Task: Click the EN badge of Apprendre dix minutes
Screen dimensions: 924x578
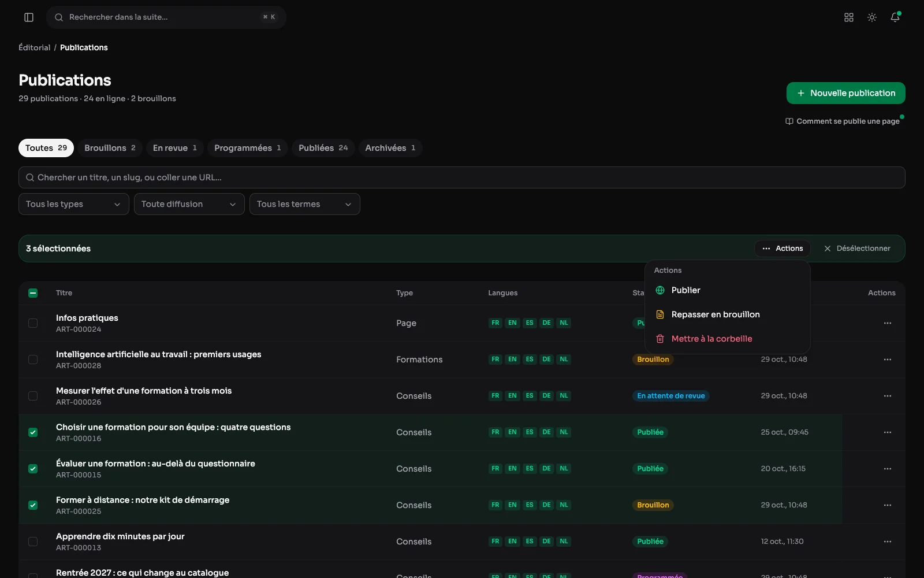Action: pos(512,542)
